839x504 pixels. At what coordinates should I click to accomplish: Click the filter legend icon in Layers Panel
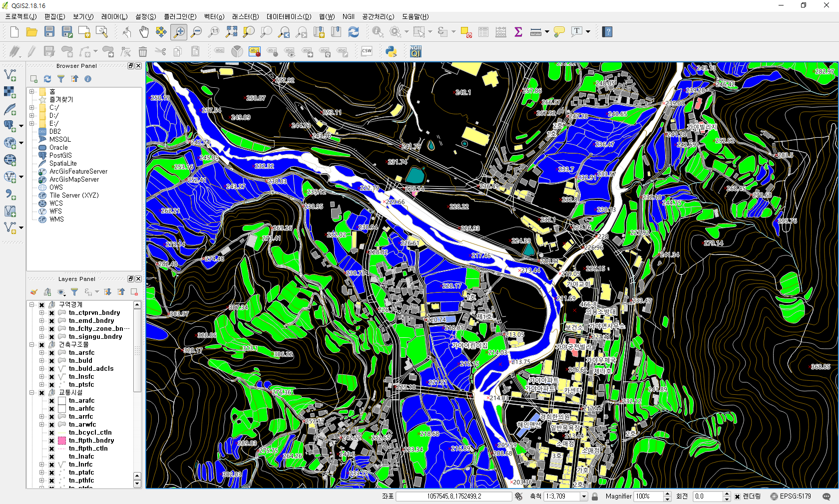coord(74,292)
